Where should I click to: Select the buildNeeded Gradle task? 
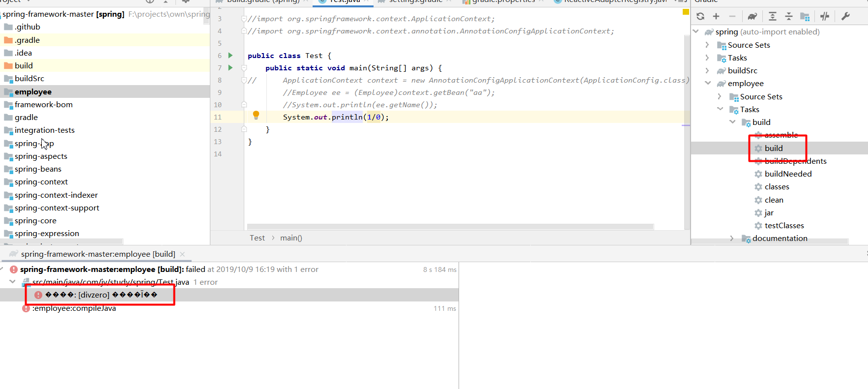click(788, 174)
